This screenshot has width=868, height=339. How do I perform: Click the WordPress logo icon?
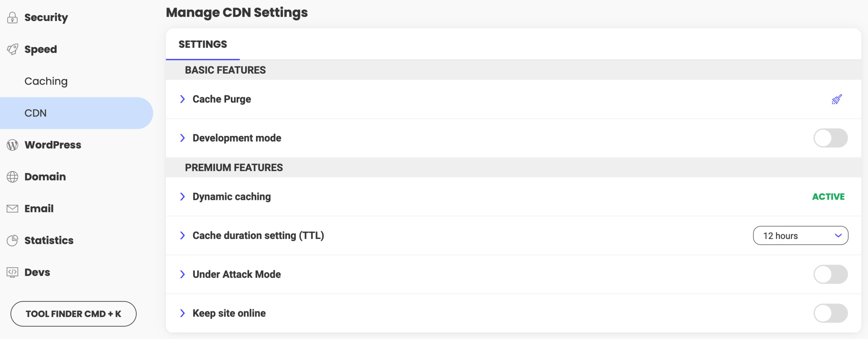12,145
